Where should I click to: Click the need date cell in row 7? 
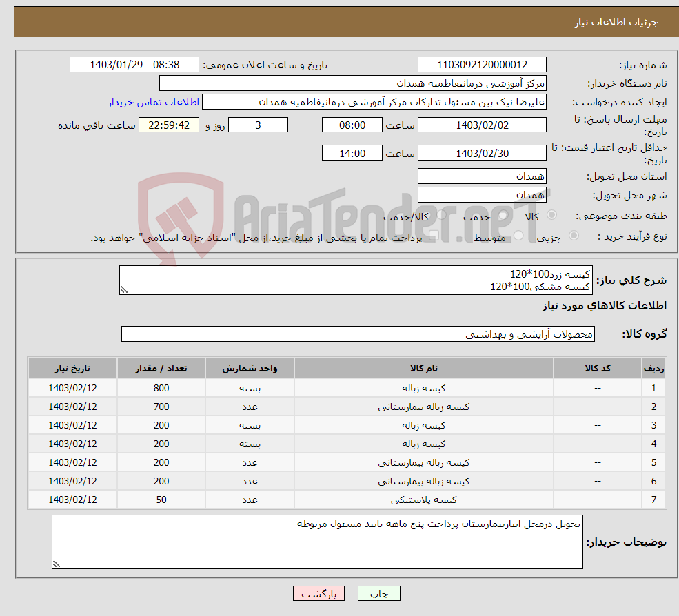point(73,500)
